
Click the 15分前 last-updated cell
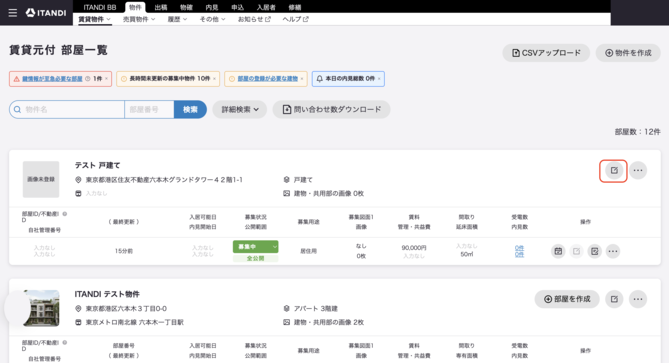coord(124,251)
